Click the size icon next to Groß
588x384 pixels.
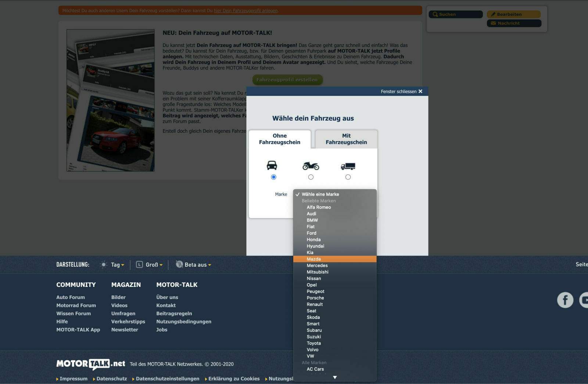pos(139,264)
